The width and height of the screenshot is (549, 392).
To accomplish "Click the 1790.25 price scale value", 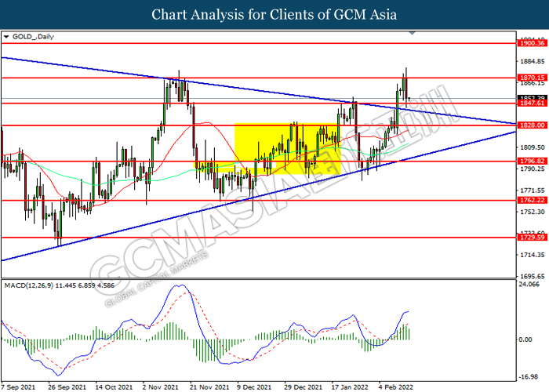I will [x=533, y=169].
